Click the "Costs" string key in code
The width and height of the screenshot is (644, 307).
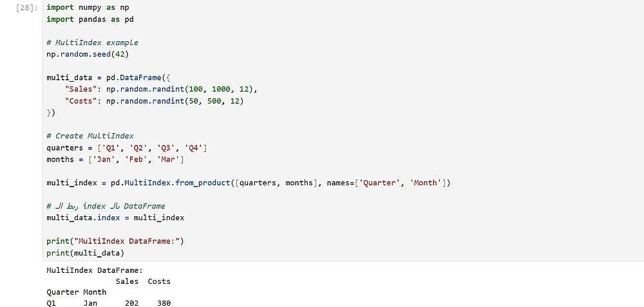(79, 101)
